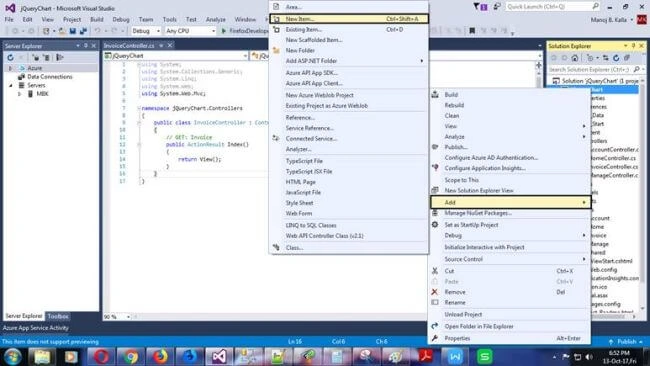Open Firefox from the taskbar
650x366 pixels.
point(160,356)
